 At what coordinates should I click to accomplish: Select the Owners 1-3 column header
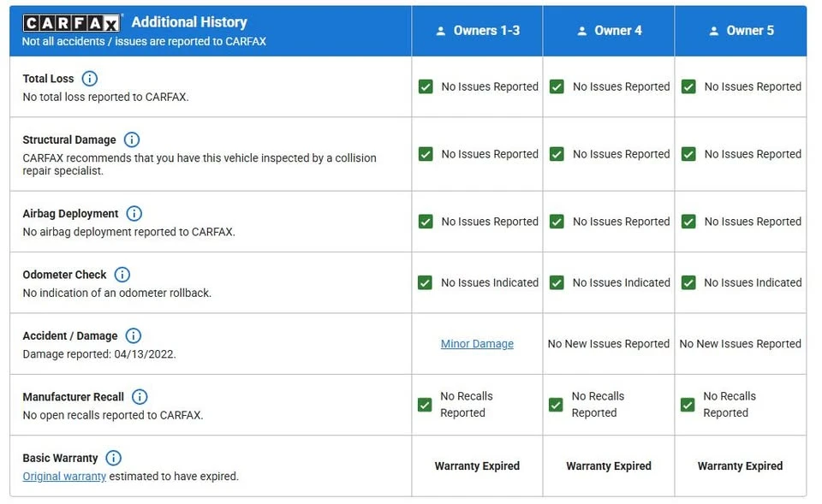coord(477,31)
